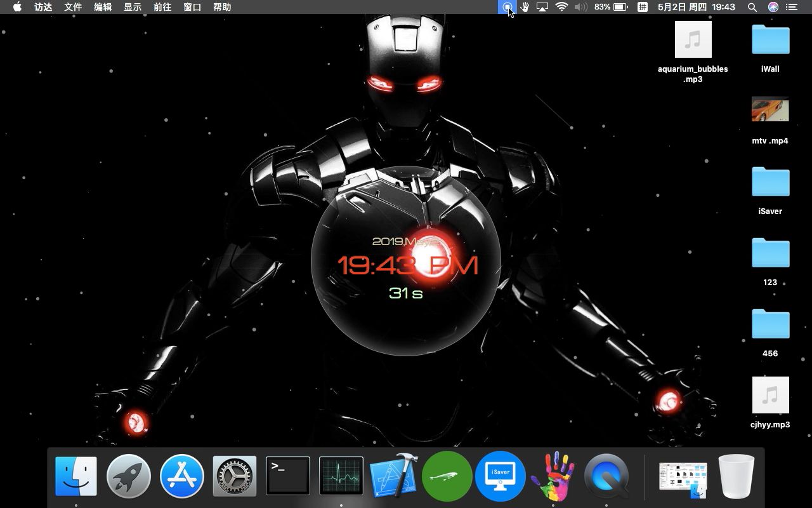Open System Preferences from the Dock
The height and width of the screenshot is (508, 812).
[x=235, y=476]
